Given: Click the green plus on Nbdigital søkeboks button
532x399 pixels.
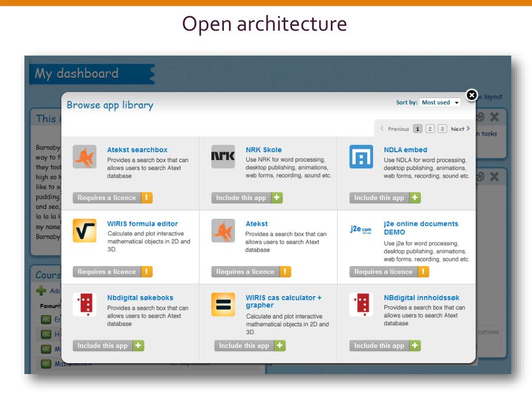Looking at the screenshot, I should tap(138, 345).
